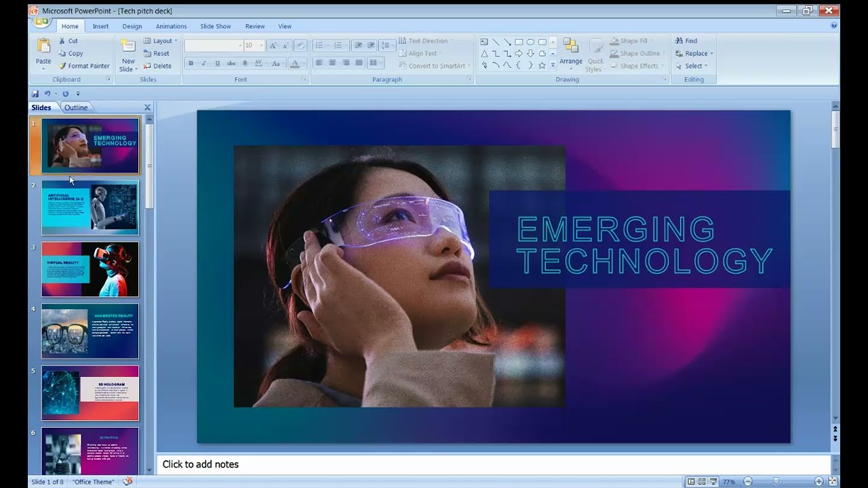This screenshot has height=488, width=868.
Task: Toggle Underline formatting
Action: (x=217, y=63)
